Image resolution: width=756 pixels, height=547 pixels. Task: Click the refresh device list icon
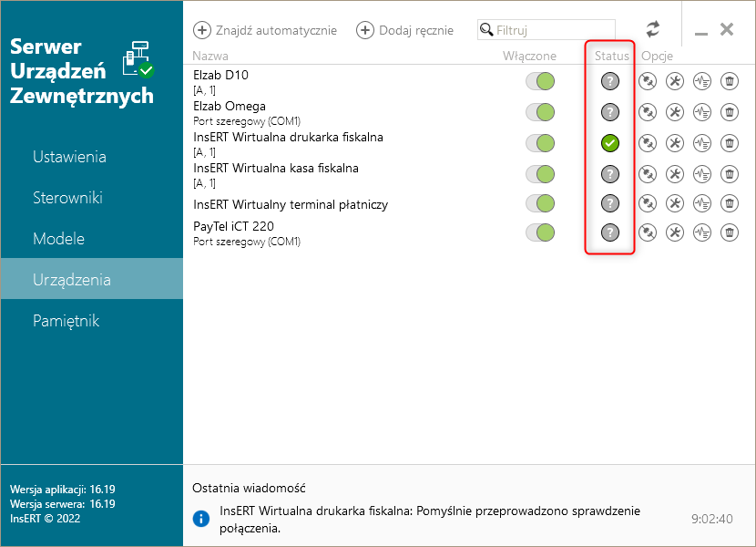click(x=653, y=29)
